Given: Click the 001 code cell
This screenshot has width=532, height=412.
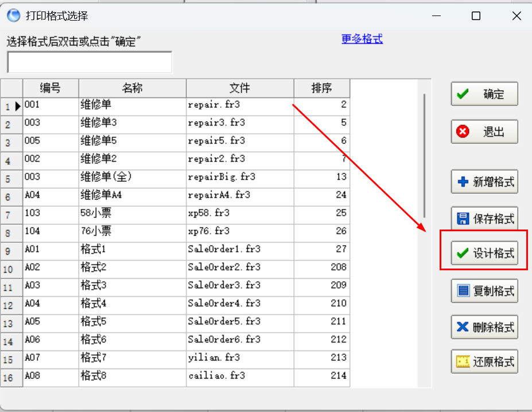Looking at the screenshot, I should tap(51, 107).
